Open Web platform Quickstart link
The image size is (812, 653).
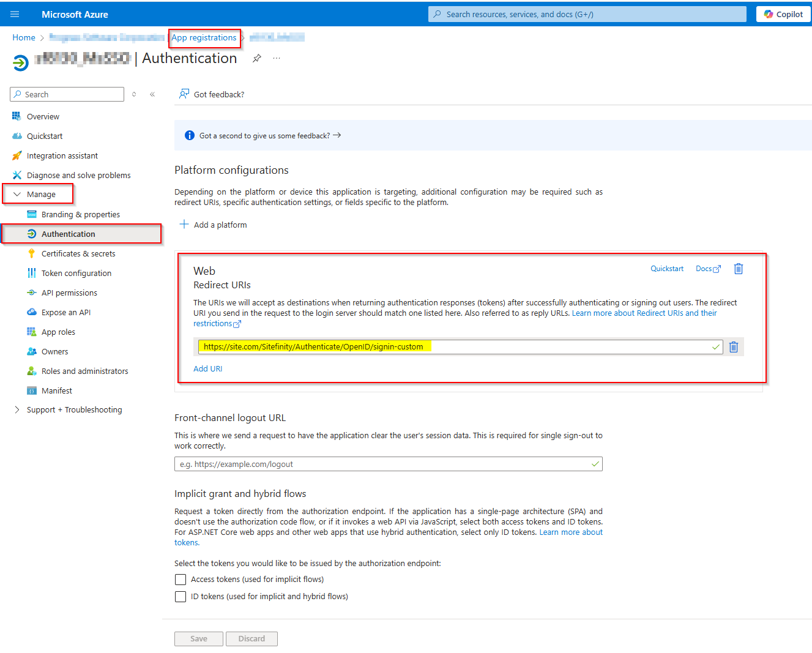(x=667, y=269)
